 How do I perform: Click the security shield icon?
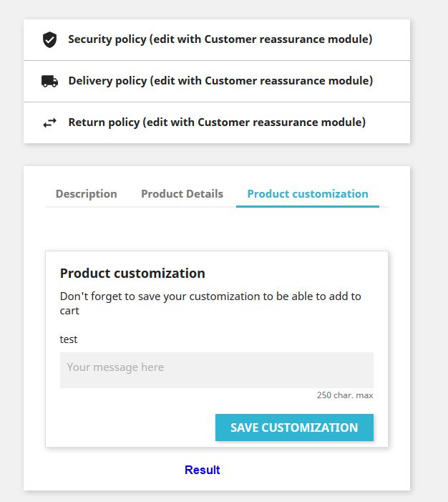pos(49,39)
